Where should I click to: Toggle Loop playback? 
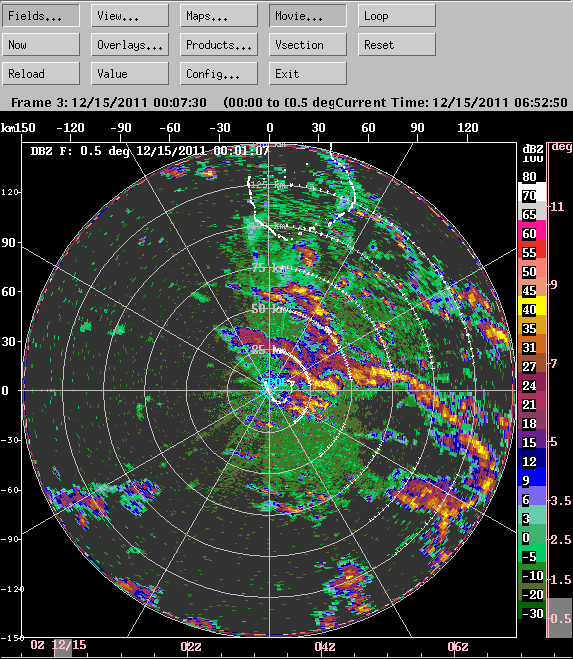click(397, 16)
